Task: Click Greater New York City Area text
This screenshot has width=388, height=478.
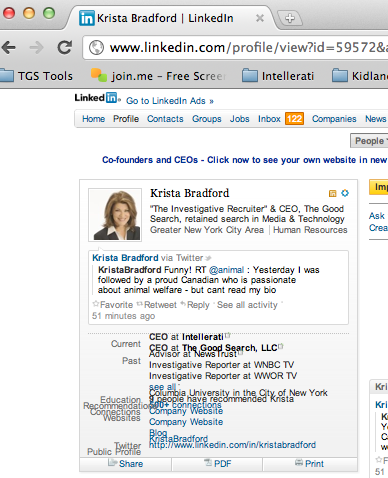Action: tap(207, 230)
